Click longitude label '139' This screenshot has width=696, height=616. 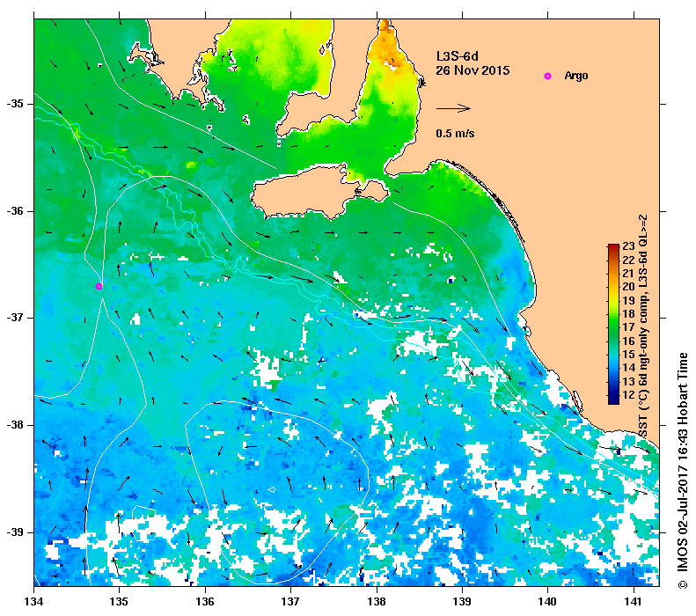point(463,602)
